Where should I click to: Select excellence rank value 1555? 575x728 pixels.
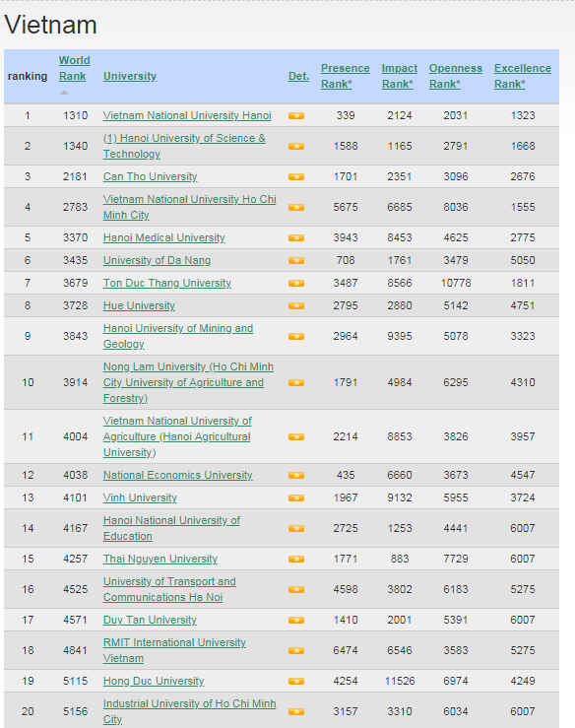(523, 207)
